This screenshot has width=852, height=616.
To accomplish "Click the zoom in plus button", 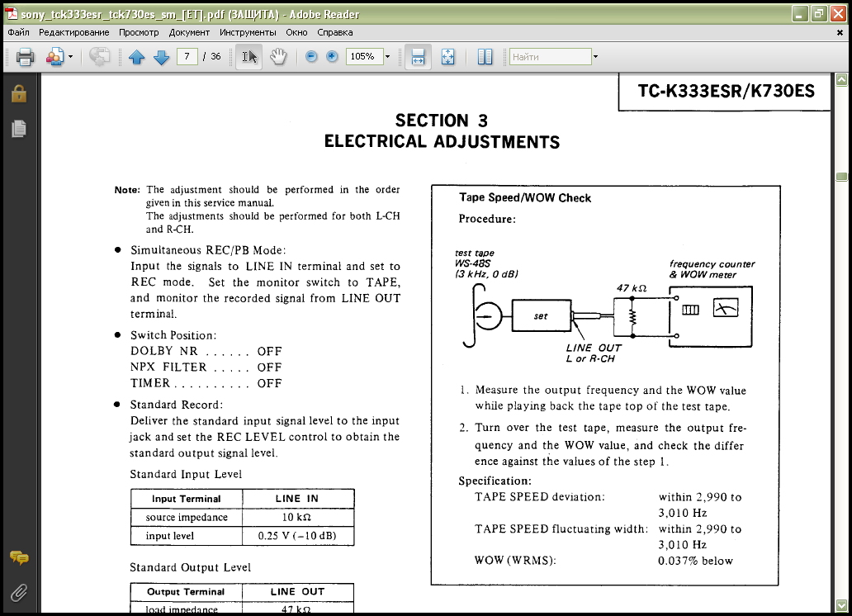I will tap(332, 57).
